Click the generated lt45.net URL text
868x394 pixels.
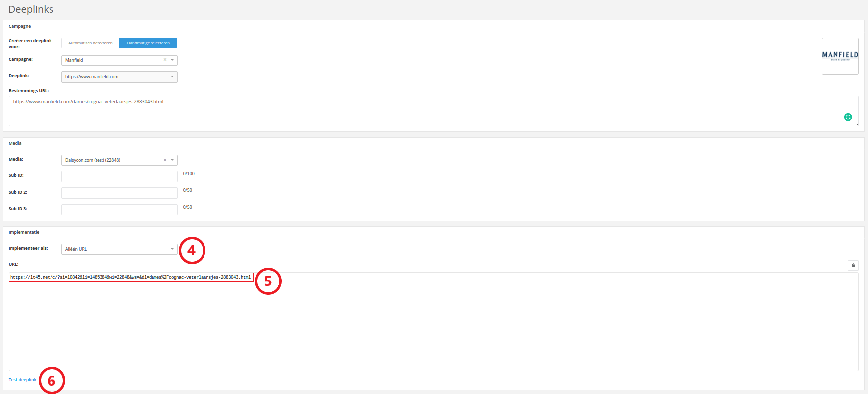click(131, 277)
